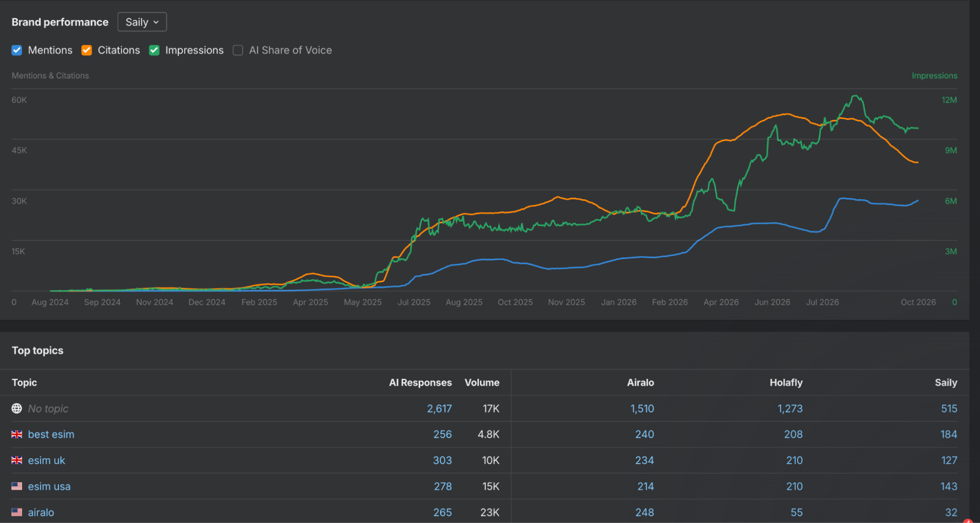Enable the AI Share of Voice checkbox
Image resolution: width=980 pixels, height=523 pixels.
click(238, 50)
